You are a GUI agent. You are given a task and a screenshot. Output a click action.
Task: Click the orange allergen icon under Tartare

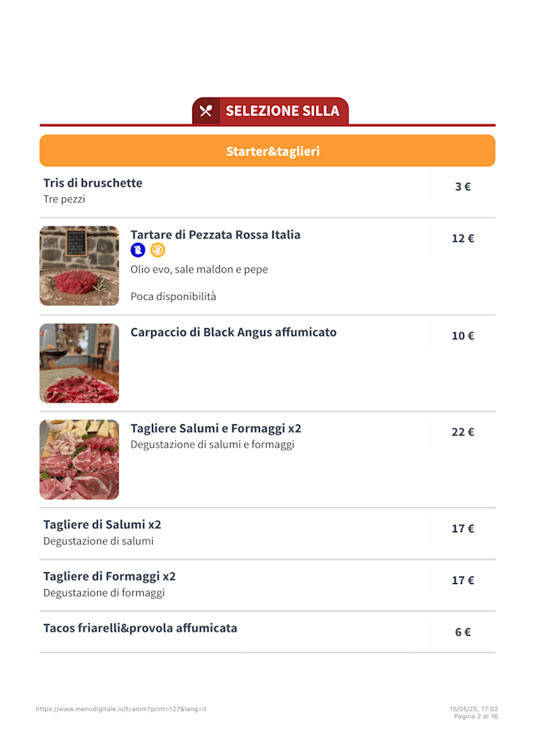[158, 250]
